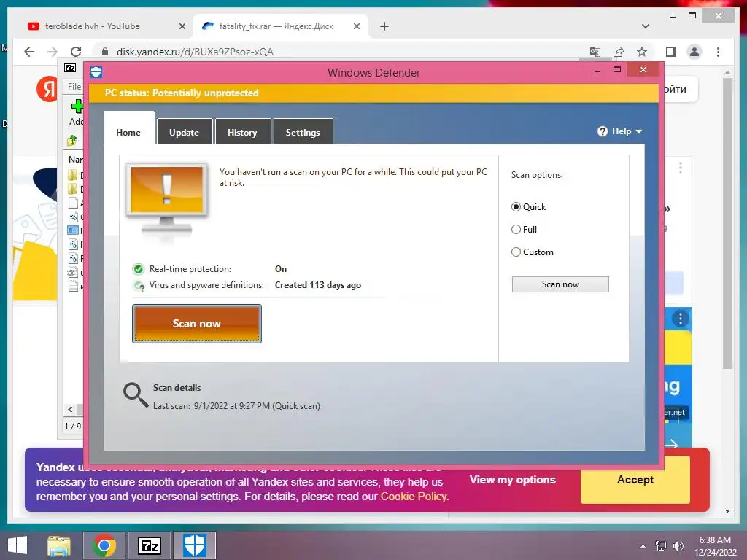Open Chrome tab search chevron
Viewport: 747px width, 560px height.
tap(646, 26)
